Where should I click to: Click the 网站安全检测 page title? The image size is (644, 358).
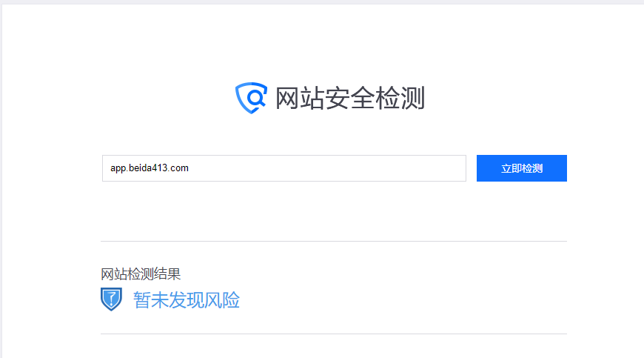click(x=350, y=99)
